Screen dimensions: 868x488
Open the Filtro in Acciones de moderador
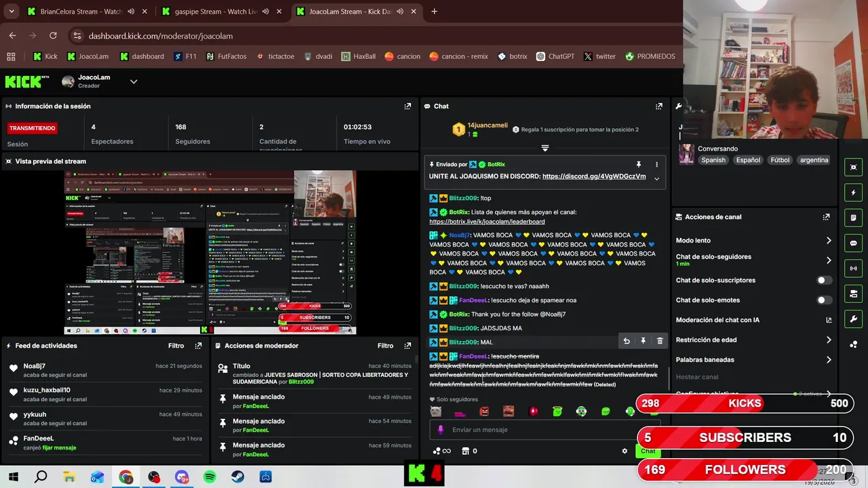[x=385, y=346]
